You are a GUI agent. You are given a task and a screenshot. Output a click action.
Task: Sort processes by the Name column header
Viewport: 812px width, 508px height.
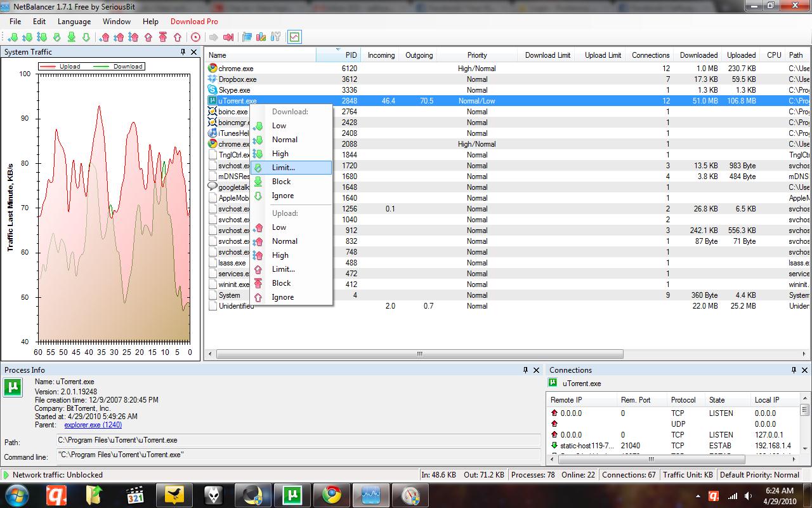[x=260, y=55]
